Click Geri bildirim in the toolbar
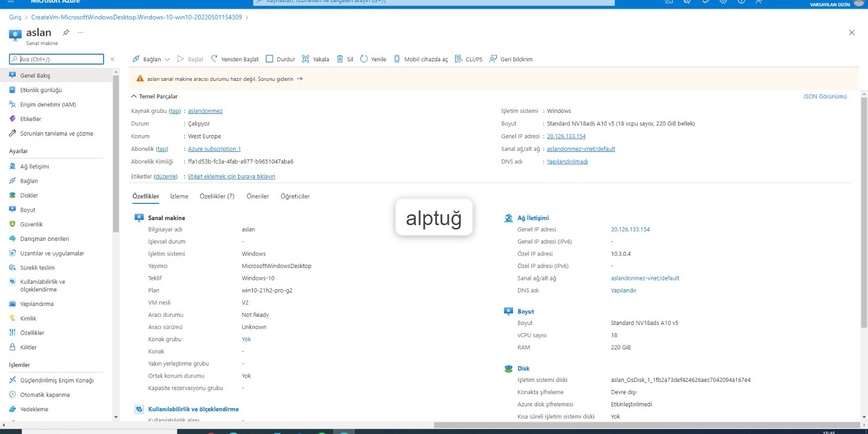868x434 pixels. [511, 59]
